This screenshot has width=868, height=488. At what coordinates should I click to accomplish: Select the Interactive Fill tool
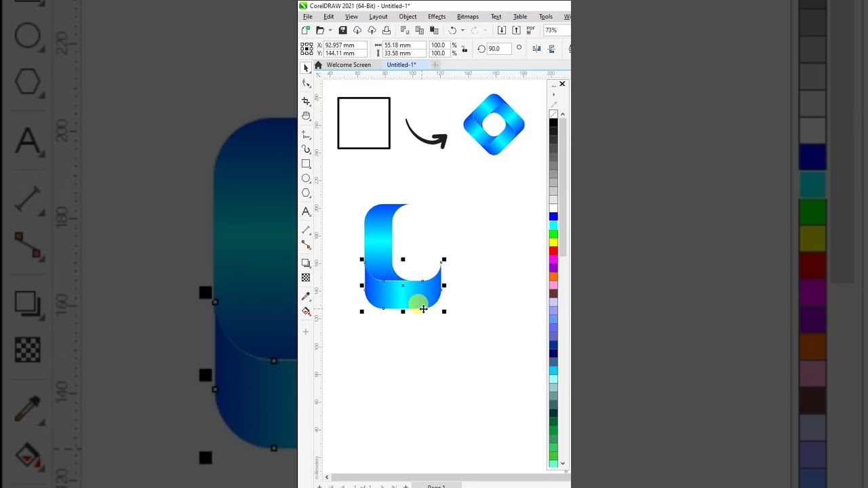pyautogui.click(x=306, y=311)
